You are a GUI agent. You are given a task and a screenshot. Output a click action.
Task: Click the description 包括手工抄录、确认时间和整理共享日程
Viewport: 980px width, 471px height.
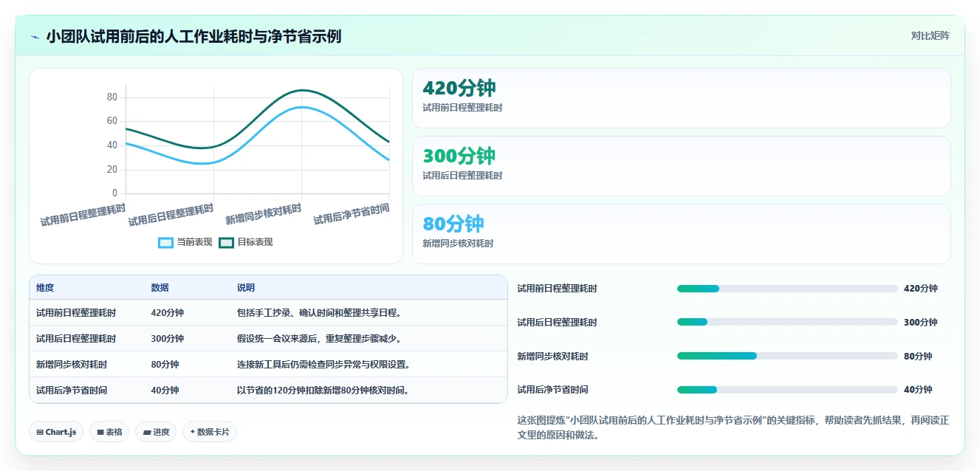pyautogui.click(x=319, y=313)
